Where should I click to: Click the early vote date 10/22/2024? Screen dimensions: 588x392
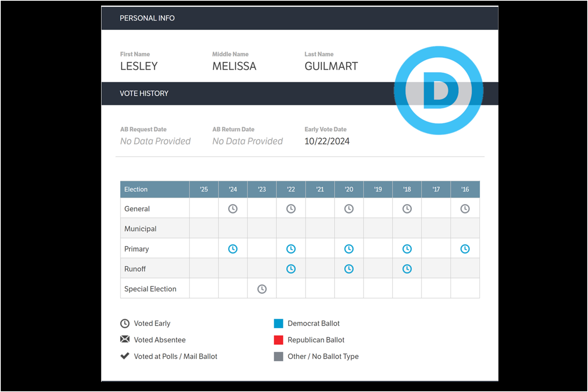(x=327, y=141)
